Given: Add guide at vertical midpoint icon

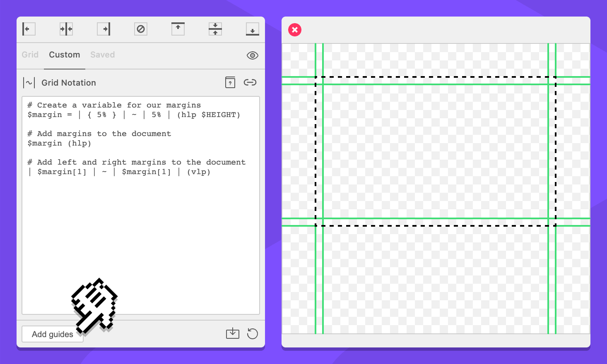Looking at the screenshot, I should 215,29.
